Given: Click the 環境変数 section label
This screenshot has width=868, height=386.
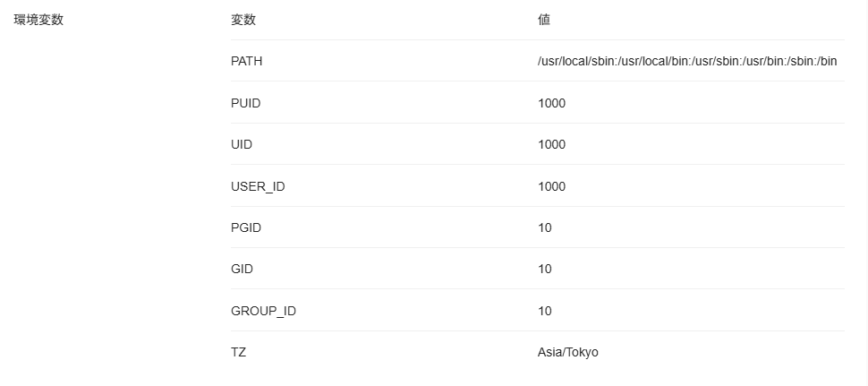Looking at the screenshot, I should click(x=38, y=20).
